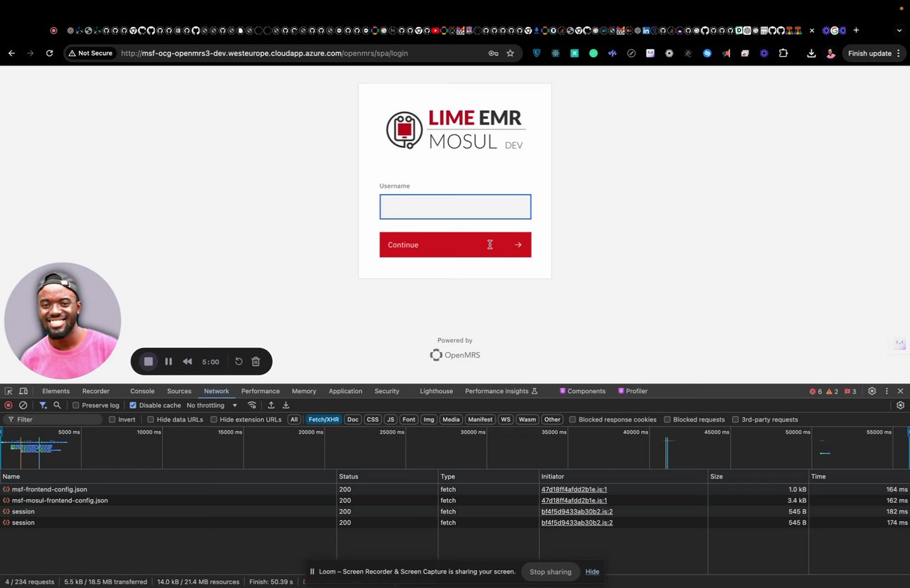Click the issues count badge showing 3

[x=850, y=391]
